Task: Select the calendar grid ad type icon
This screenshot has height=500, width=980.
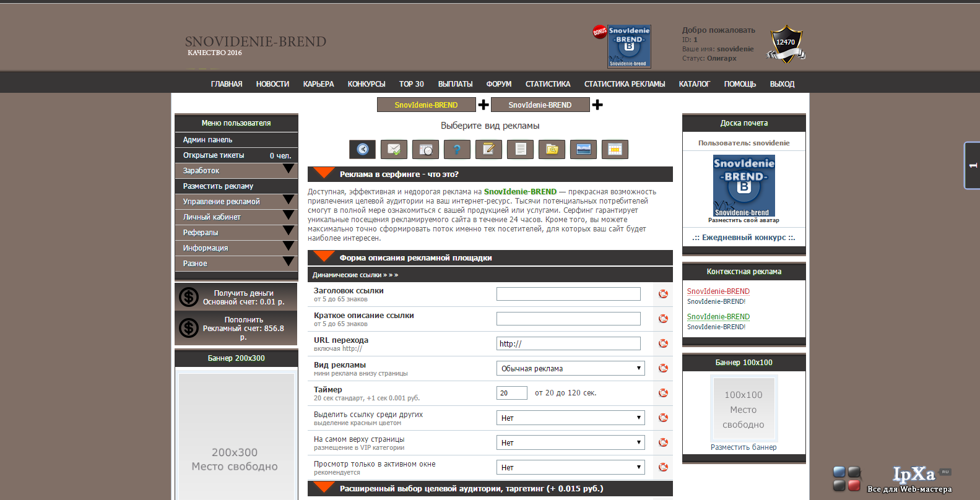Action: point(615,149)
